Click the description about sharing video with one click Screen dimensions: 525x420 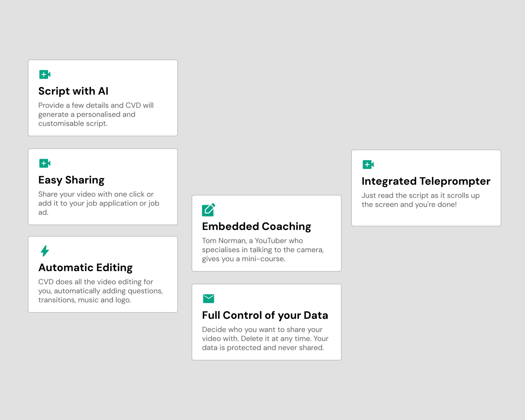pyautogui.click(x=99, y=203)
